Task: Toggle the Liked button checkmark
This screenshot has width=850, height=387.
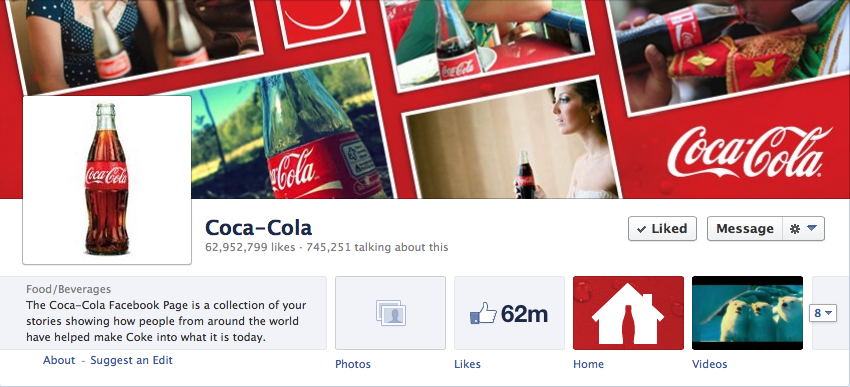Action: [x=642, y=229]
